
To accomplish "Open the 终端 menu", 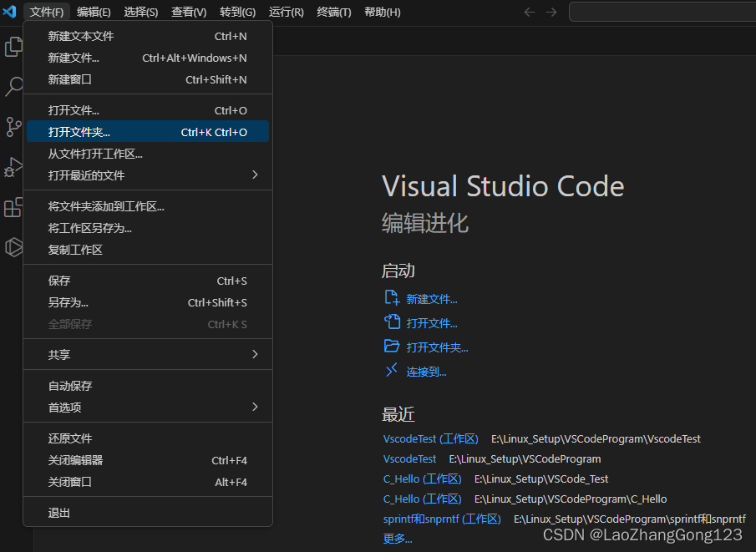I will click(x=333, y=12).
